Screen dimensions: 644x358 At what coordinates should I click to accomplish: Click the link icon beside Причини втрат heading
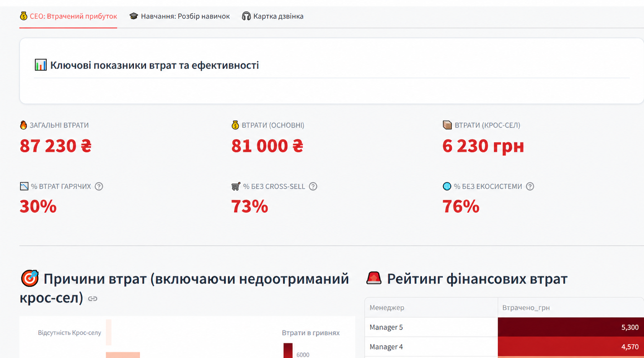[x=93, y=299]
